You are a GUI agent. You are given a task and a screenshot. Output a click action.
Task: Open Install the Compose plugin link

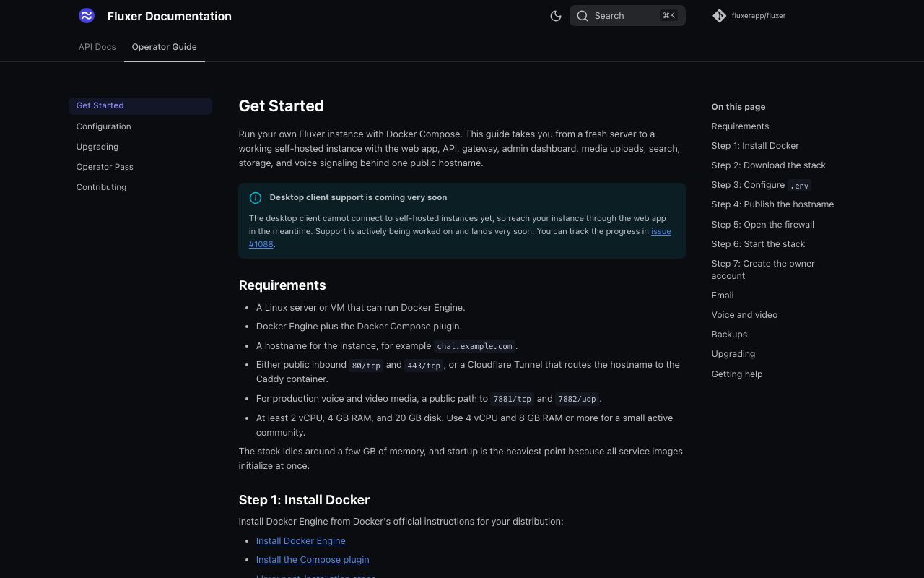(x=313, y=559)
